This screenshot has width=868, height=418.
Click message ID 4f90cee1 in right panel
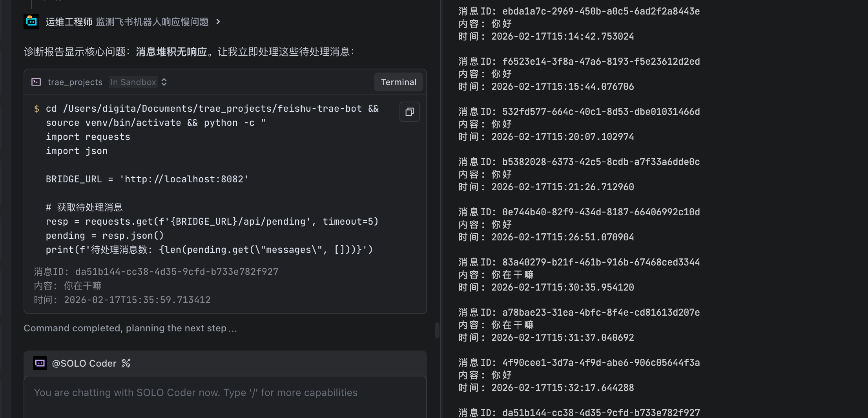[579, 363]
